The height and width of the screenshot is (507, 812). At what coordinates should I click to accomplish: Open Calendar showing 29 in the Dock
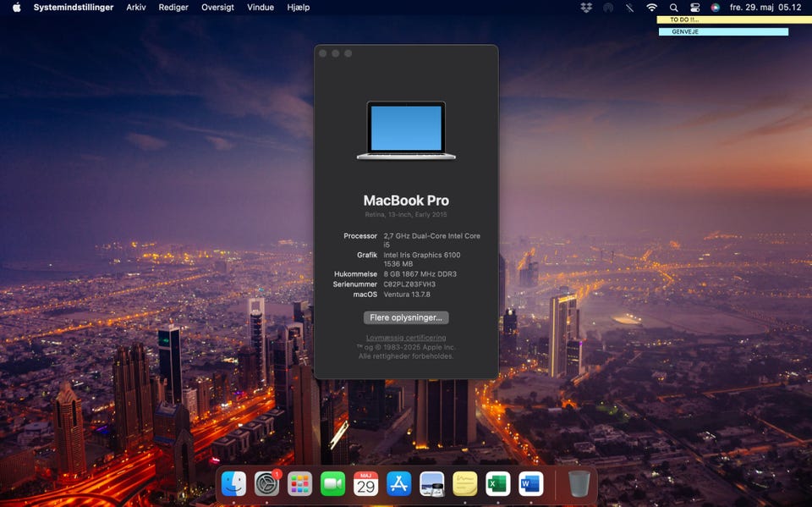(x=365, y=484)
